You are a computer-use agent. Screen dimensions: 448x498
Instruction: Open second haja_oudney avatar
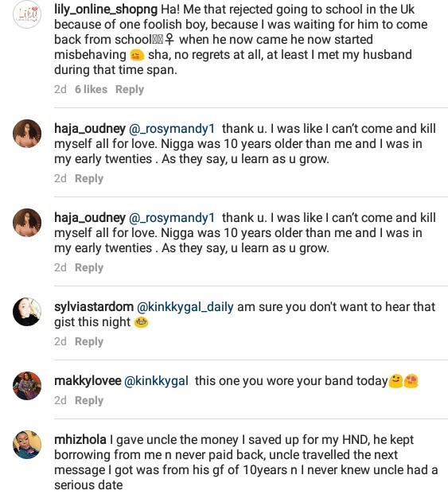pyautogui.click(x=27, y=223)
